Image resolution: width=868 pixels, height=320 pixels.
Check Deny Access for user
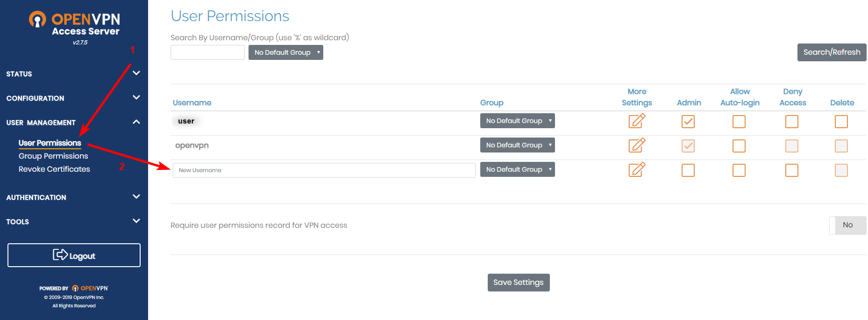792,122
